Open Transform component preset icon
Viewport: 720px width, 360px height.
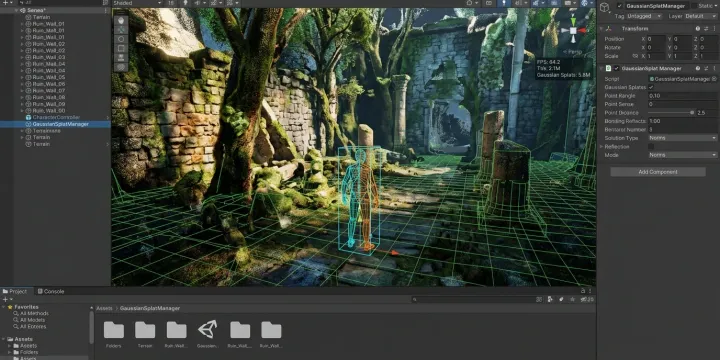point(706,29)
